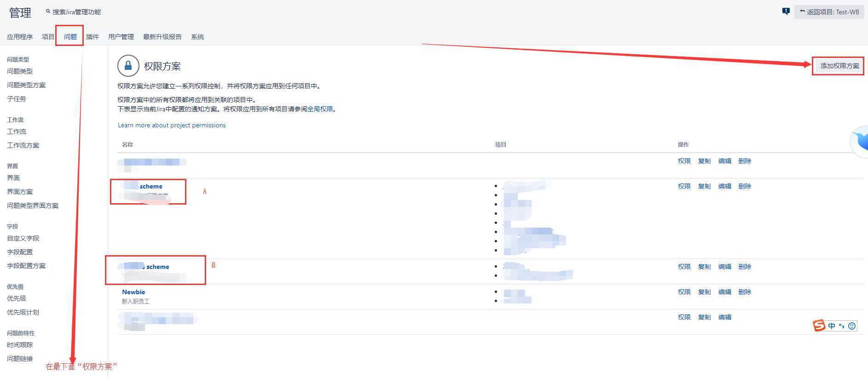Viewport: 868px width, 377px height.
Task: Open the 最新升级报告 tab
Action: pyautogui.click(x=162, y=37)
